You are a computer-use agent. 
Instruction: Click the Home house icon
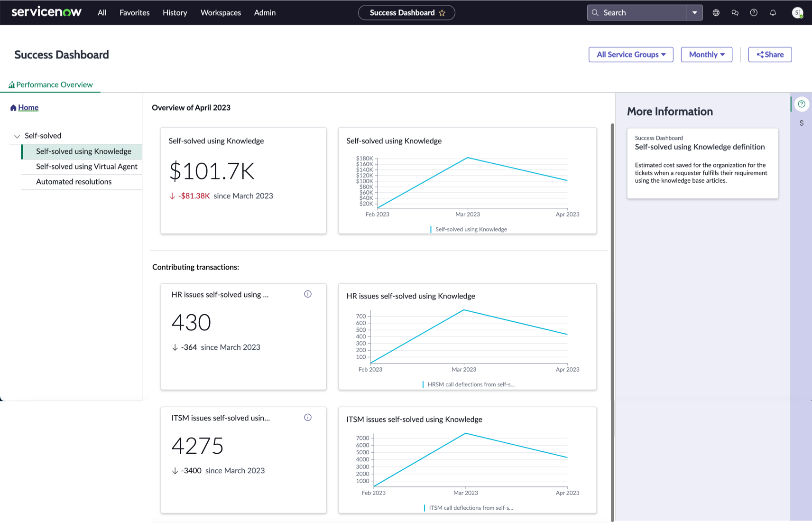(x=13, y=108)
